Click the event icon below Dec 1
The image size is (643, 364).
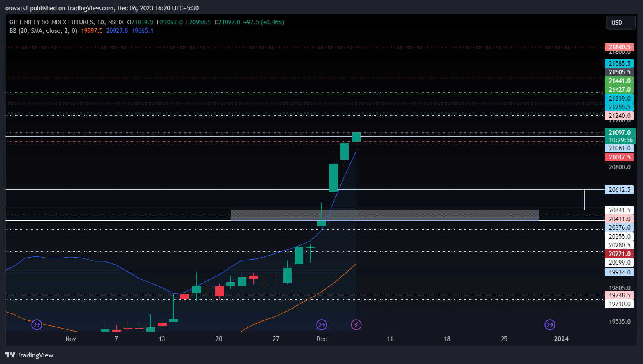pyautogui.click(x=321, y=325)
